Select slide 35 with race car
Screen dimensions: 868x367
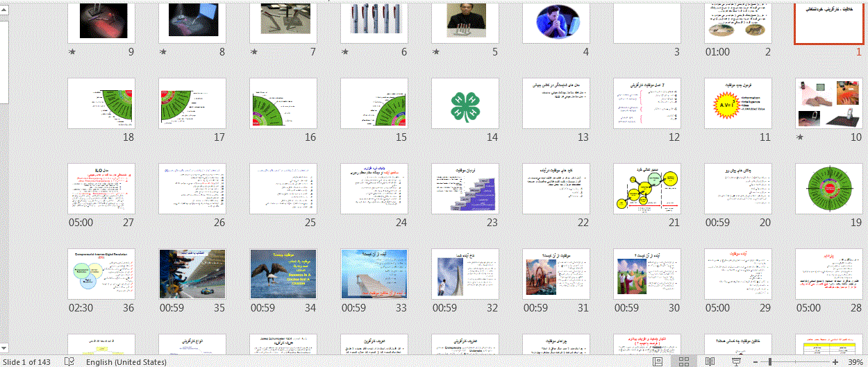192,274
